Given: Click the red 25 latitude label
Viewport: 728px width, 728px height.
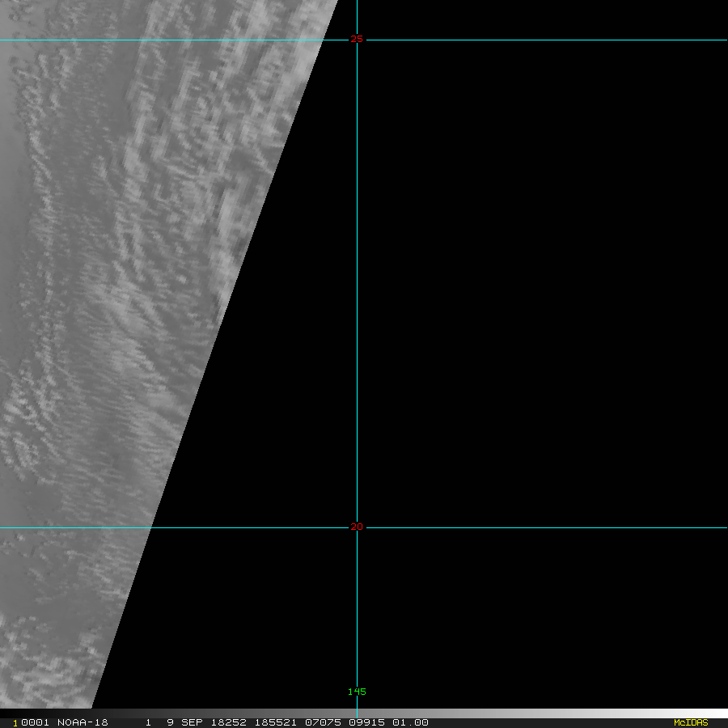Looking at the screenshot, I should (357, 39).
